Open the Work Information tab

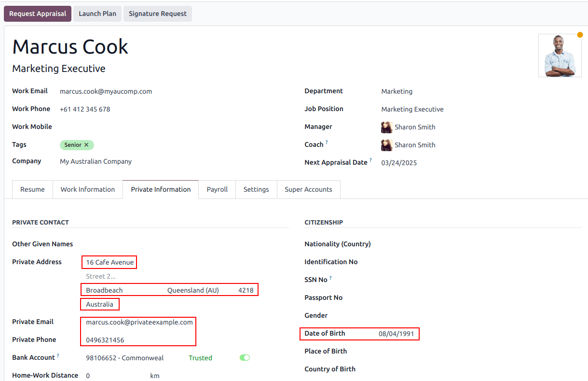pos(87,189)
